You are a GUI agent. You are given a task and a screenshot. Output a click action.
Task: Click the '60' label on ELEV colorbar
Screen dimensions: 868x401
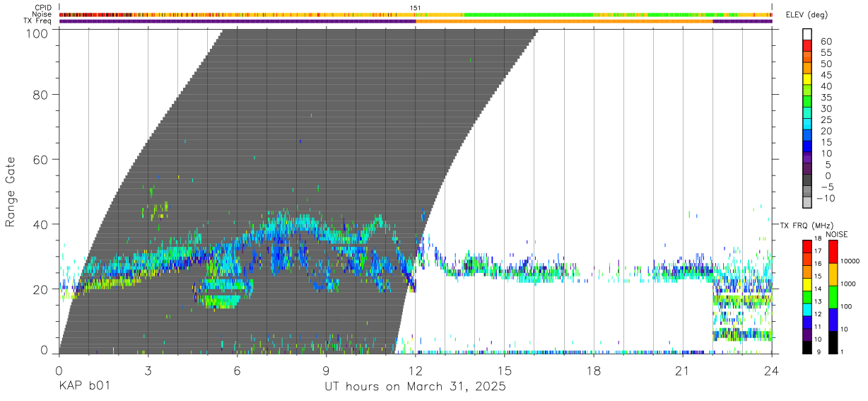click(826, 41)
